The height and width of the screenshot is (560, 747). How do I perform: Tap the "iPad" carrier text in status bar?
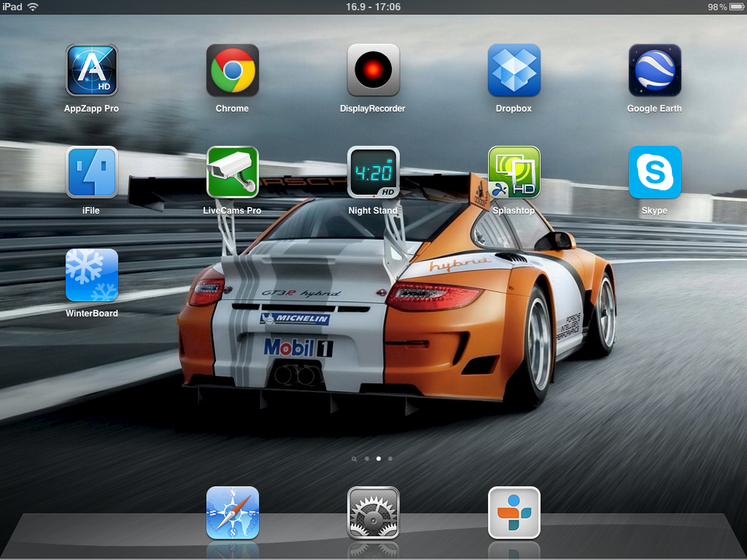pos(12,7)
